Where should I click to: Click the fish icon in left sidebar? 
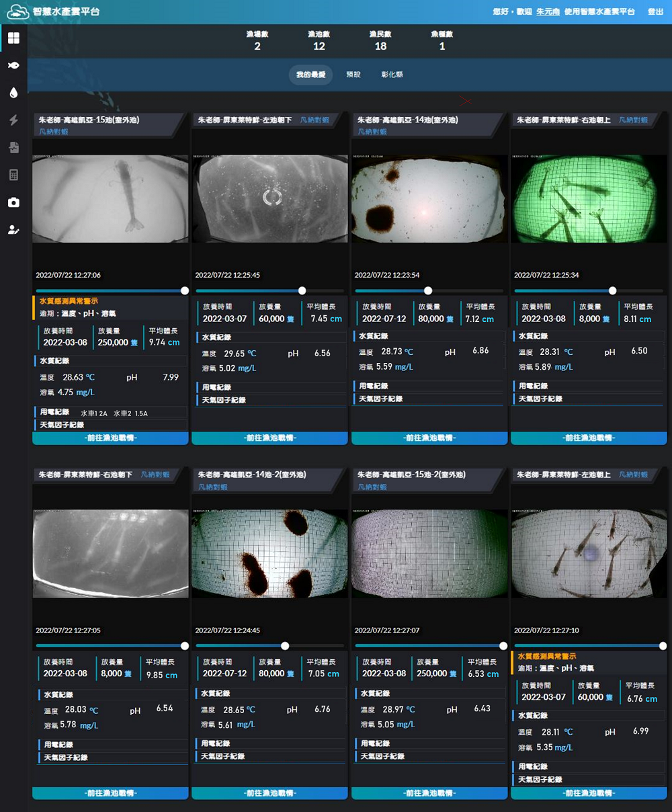13,65
